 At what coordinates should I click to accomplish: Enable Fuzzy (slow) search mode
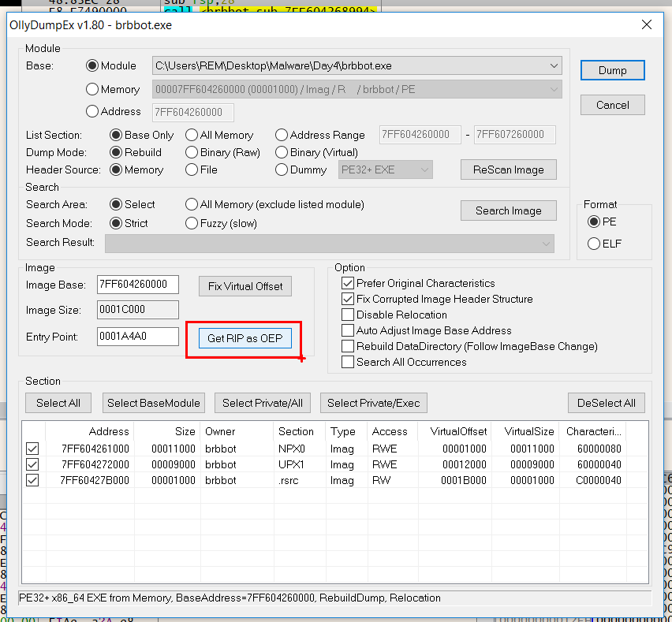click(192, 223)
